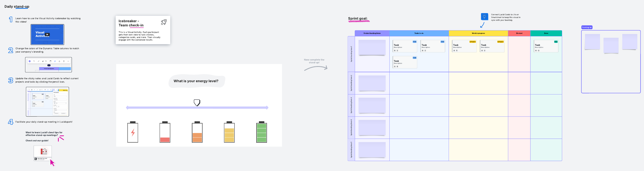This screenshot has height=171, width=644.
Task: Select 'Sprint backlog item 1' row header
Action: pyautogui.click(x=351, y=54)
